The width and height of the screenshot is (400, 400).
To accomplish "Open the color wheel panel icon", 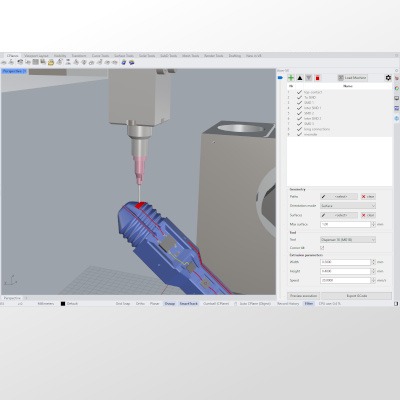I will (x=397, y=88).
